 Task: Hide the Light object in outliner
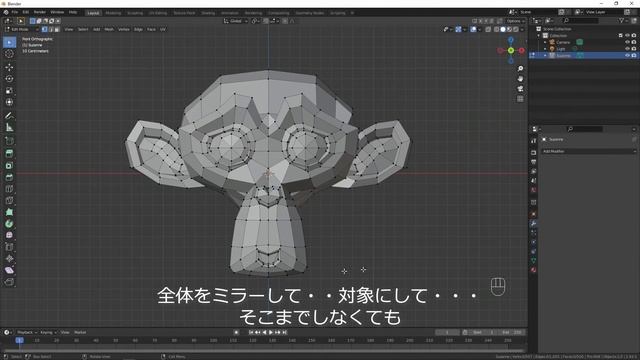[x=627, y=49]
